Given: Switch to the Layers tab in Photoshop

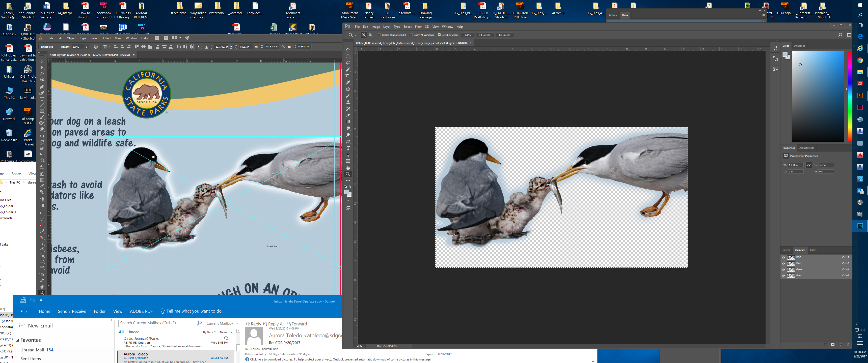Looking at the screenshot, I should (x=786, y=250).
